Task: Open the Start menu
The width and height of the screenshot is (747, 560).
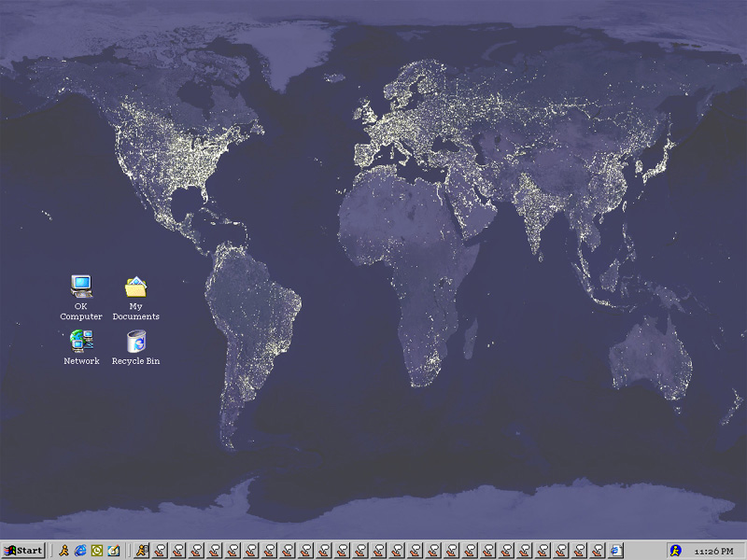Action: tap(23, 551)
